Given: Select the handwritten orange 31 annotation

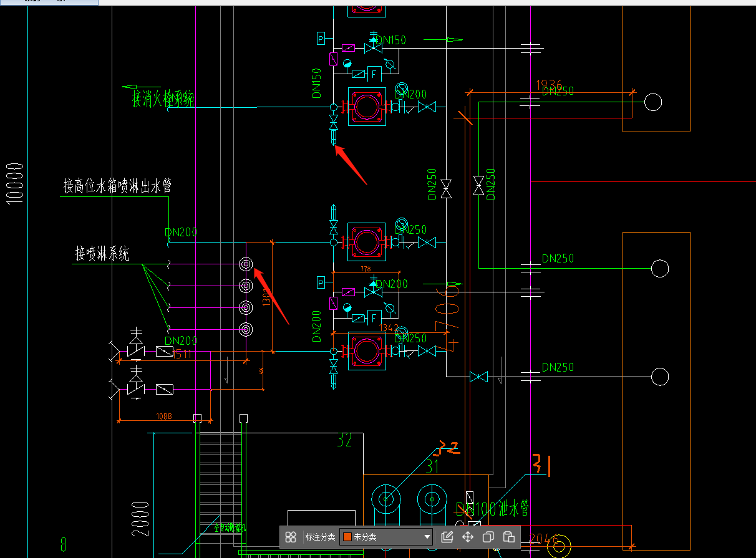Looking at the screenshot, I should coord(540,464).
